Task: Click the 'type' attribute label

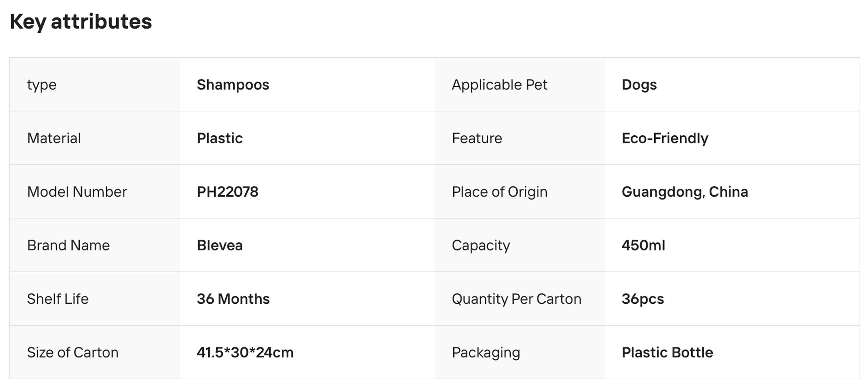Action: click(42, 85)
